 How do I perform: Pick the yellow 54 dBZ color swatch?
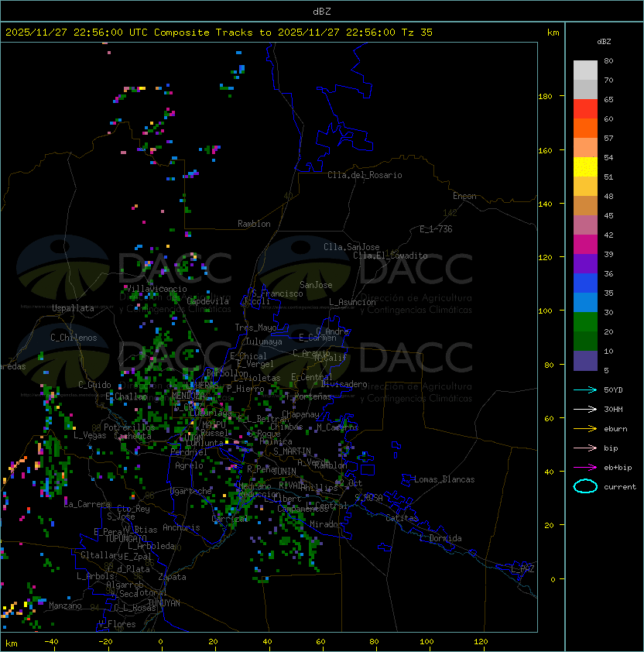585,167
